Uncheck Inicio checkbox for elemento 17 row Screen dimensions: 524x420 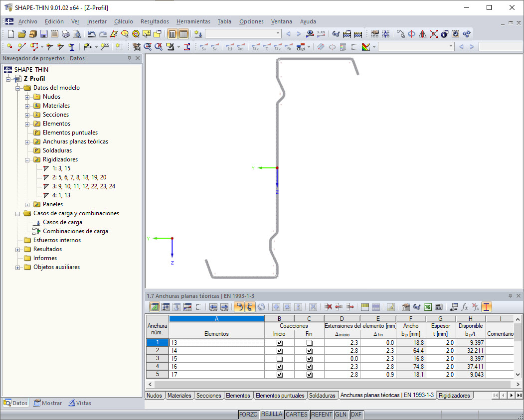(x=279, y=375)
